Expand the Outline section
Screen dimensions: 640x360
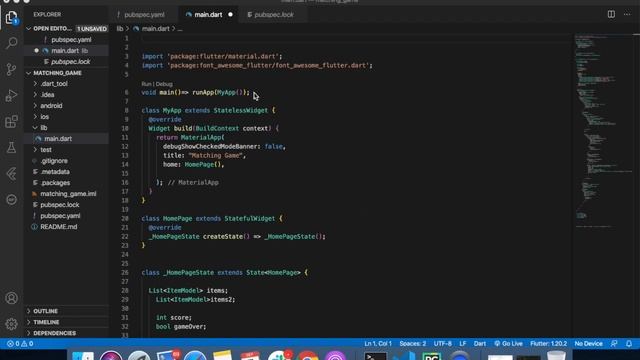click(x=45, y=311)
